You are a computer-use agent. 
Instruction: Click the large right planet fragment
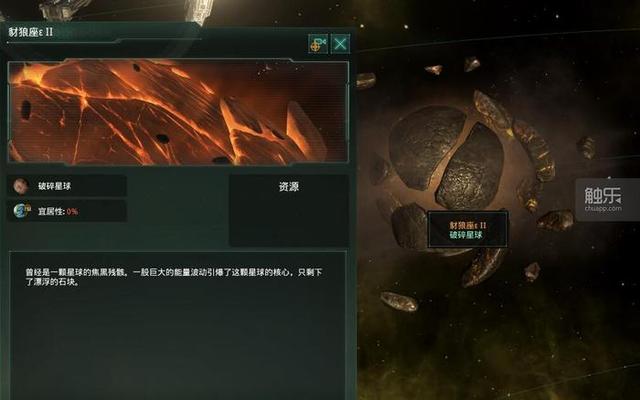tap(471, 167)
